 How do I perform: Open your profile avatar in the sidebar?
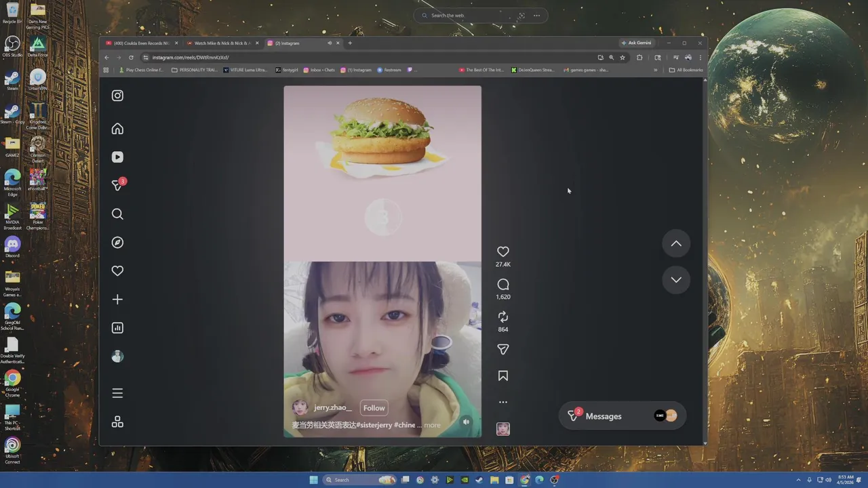117,357
